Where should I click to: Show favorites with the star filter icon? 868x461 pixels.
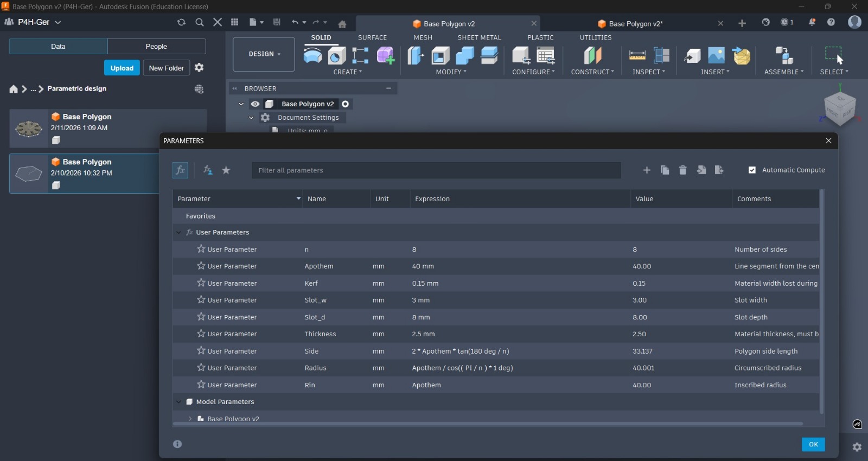click(x=226, y=170)
